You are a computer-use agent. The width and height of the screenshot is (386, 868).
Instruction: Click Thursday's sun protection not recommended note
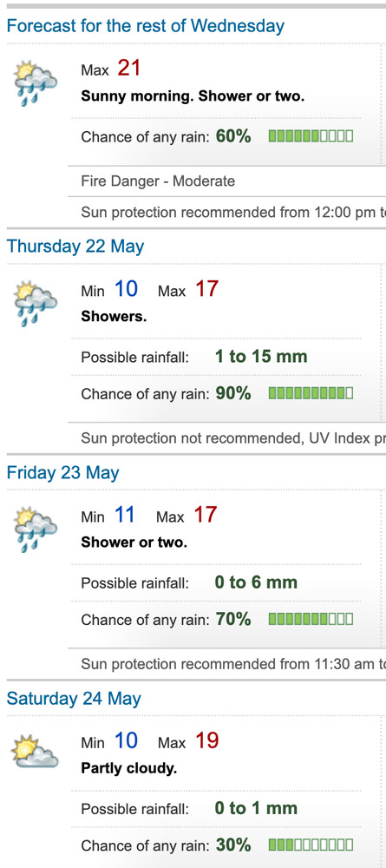(x=233, y=437)
